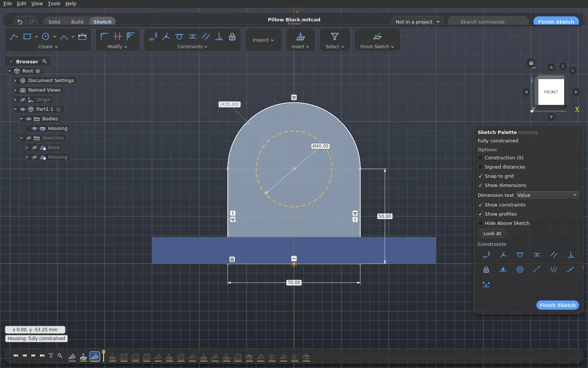Hide the Housing body with eye icon
This screenshot has height=368, width=588.
[x=35, y=128]
